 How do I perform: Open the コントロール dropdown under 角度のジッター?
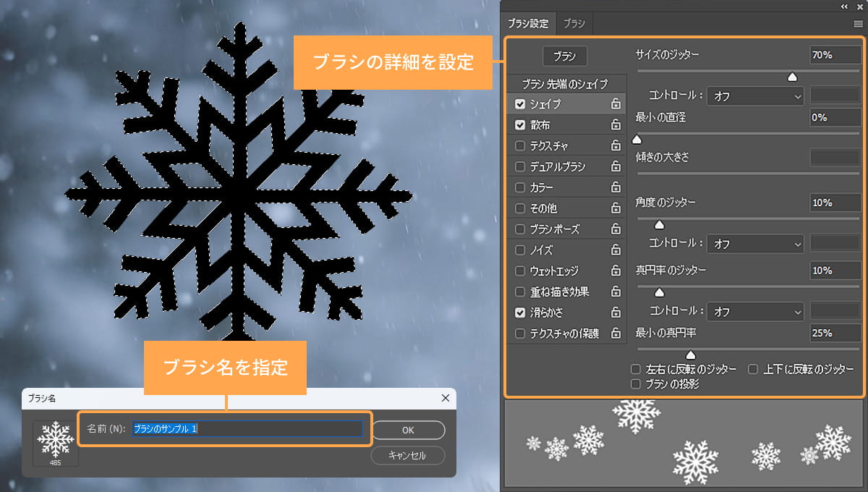click(754, 244)
